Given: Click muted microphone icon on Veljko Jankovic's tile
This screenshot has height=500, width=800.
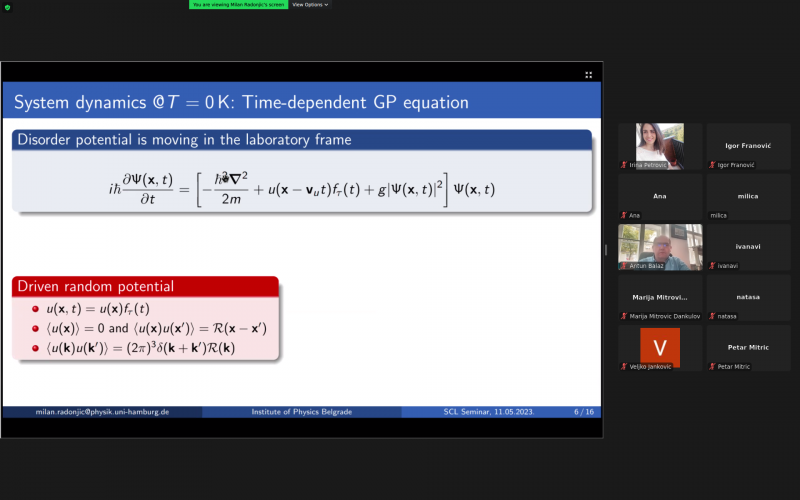Looking at the screenshot, I should (623, 366).
